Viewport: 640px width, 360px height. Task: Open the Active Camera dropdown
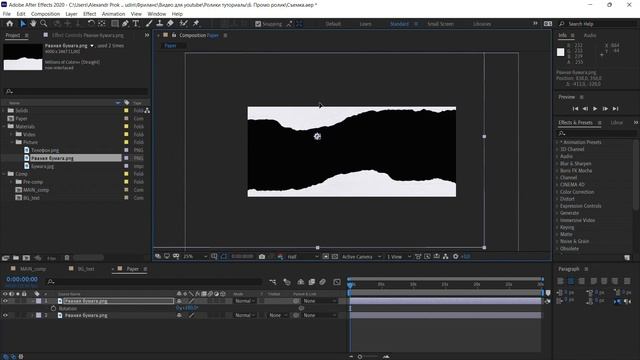pos(361,256)
